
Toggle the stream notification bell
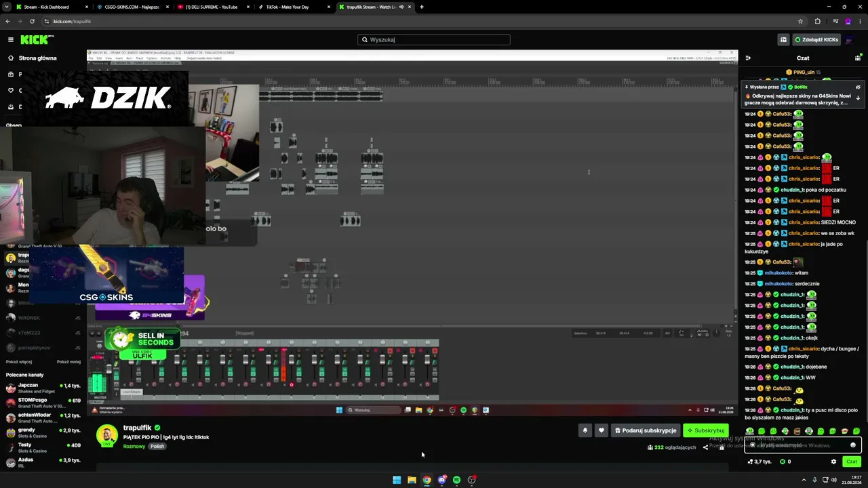click(585, 430)
